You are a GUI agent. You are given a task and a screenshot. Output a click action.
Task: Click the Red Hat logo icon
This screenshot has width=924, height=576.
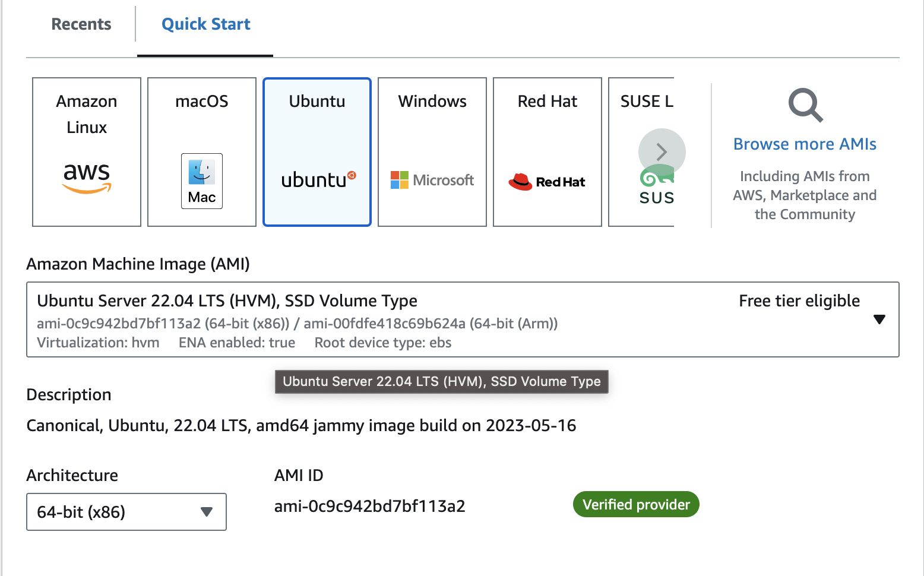(x=547, y=182)
